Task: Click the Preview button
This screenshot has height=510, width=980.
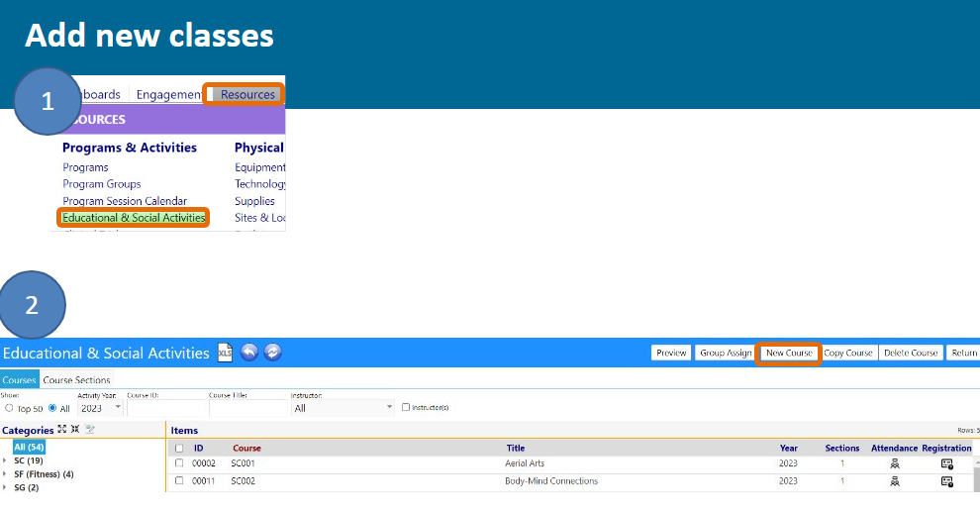Action: (671, 353)
